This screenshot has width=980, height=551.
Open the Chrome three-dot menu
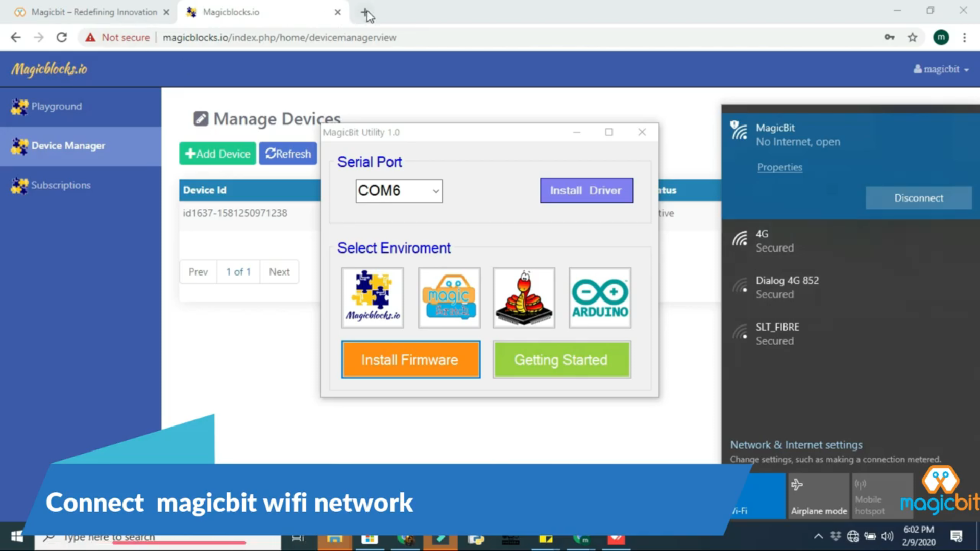coord(964,38)
